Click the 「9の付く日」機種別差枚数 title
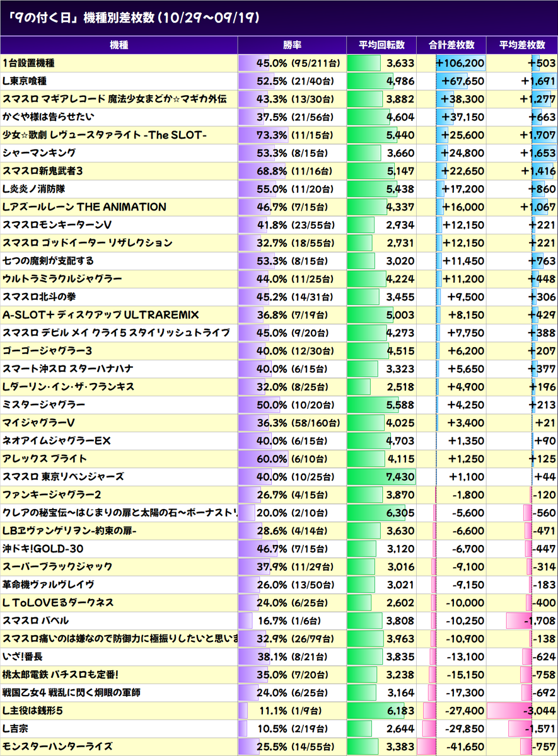 coord(132,18)
